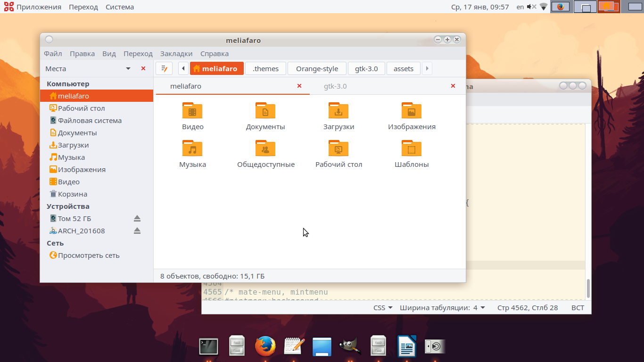Select Рабочий стол in sidebar

(97, 108)
